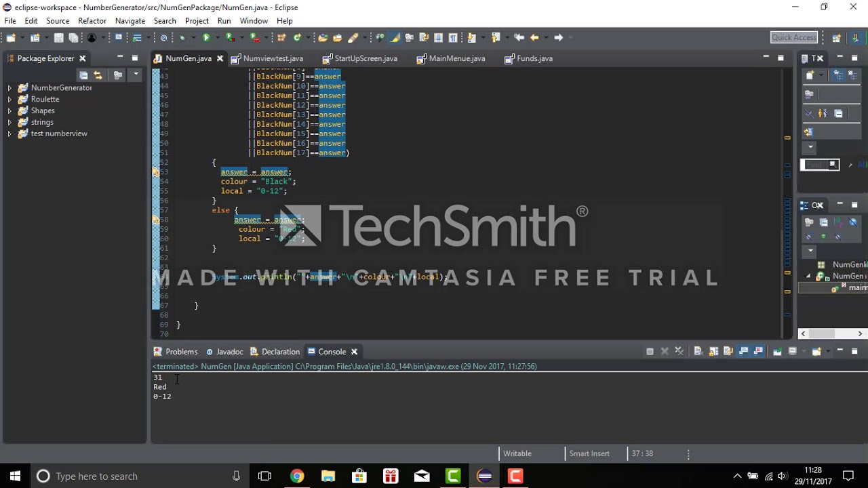Click the Open Perspective icon
Viewport: 868px width, 488px height.
click(836, 37)
